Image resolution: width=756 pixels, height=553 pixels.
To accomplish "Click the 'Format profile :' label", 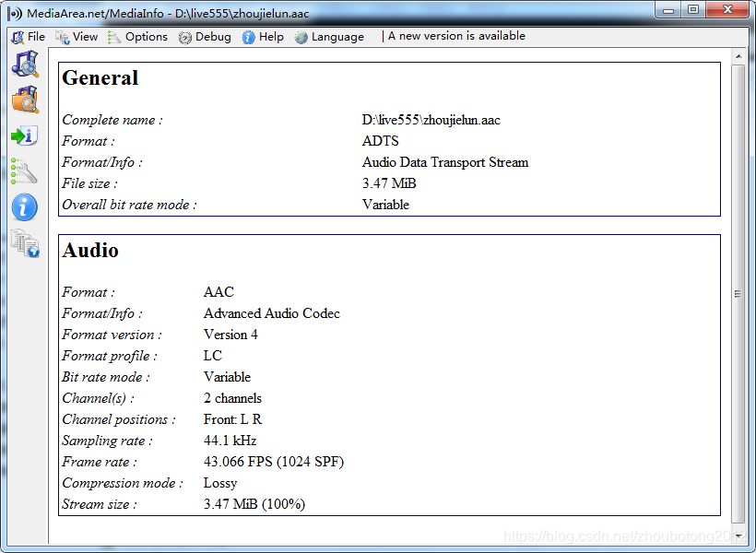I will [x=110, y=356].
